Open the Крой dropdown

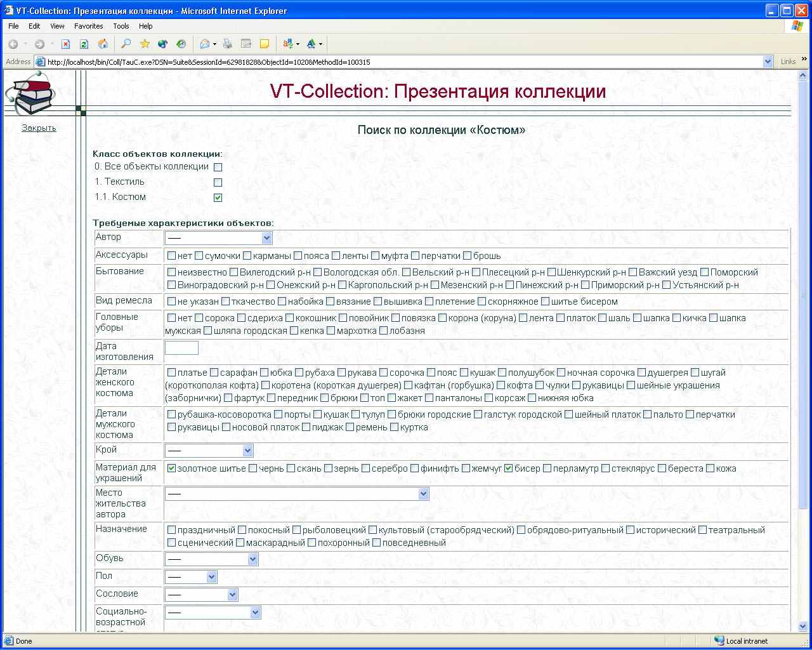(x=209, y=451)
